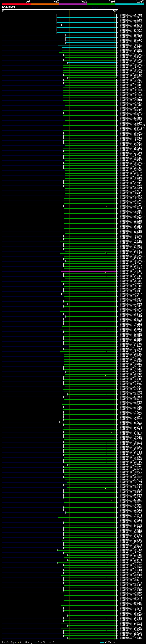
Task: Select the UniRef100_B9HTZ5 label
Action: pos(131,35)
